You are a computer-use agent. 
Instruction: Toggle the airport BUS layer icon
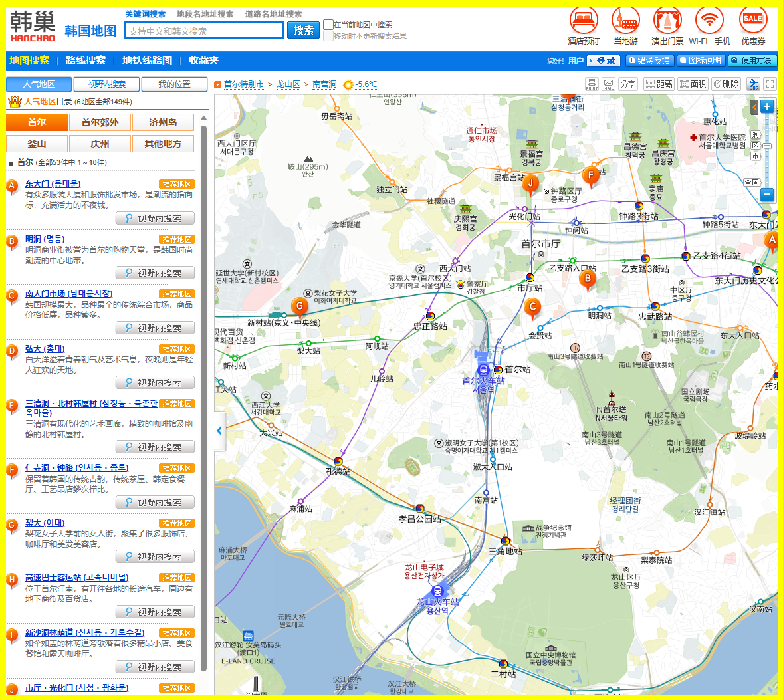pyautogui.click(x=754, y=84)
